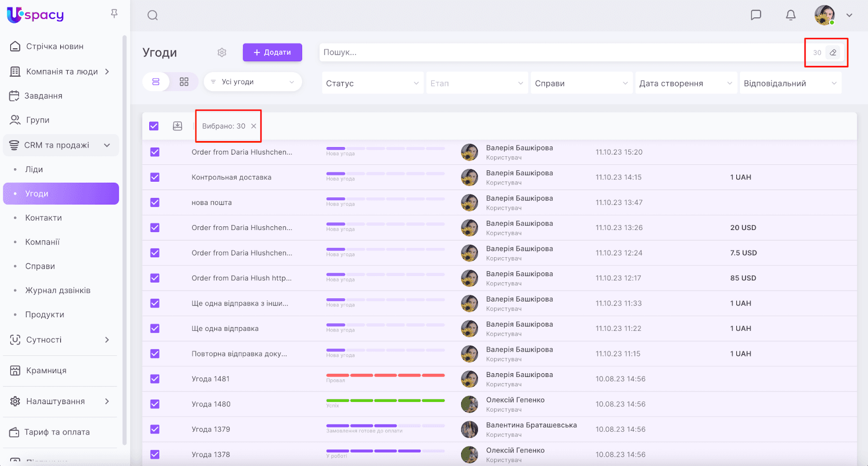Uncheck the Угода 1481 row checkbox
The image size is (868, 466).
(x=155, y=379)
